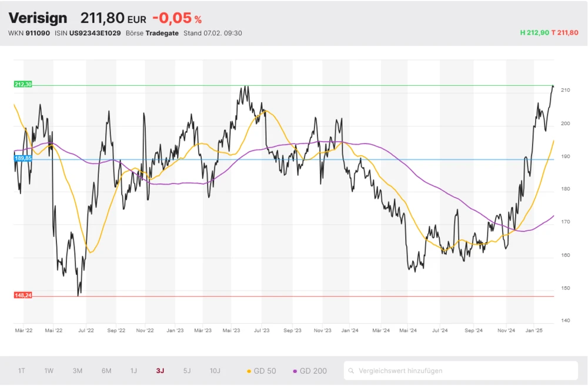The width and height of the screenshot is (588, 389).
Task: Click the green 212,30 high label
Action: (23, 85)
